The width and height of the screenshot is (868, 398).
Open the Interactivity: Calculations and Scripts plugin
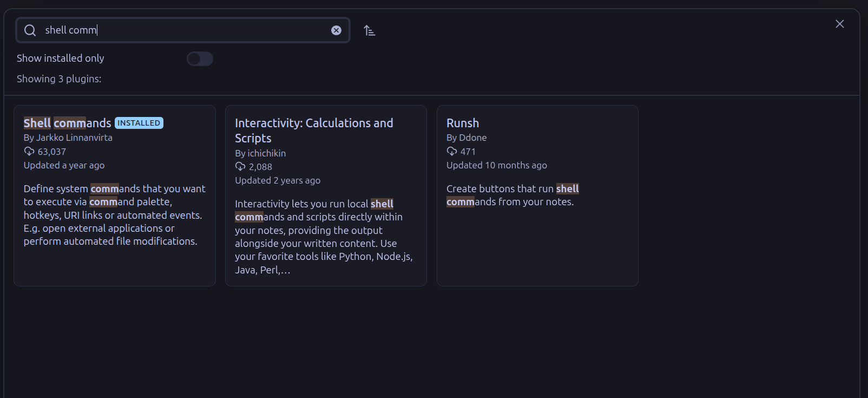(326, 195)
